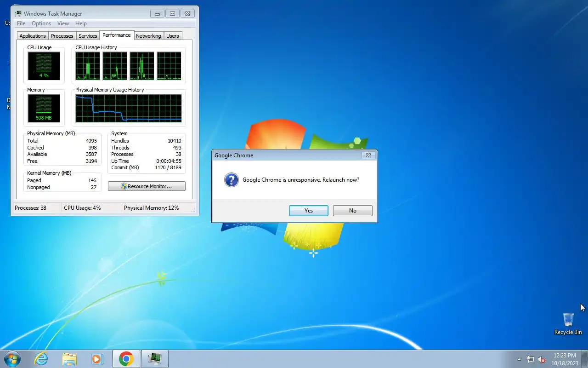Switch to the Applications tab
Screen dimensions: 588x368
[x=33, y=36]
